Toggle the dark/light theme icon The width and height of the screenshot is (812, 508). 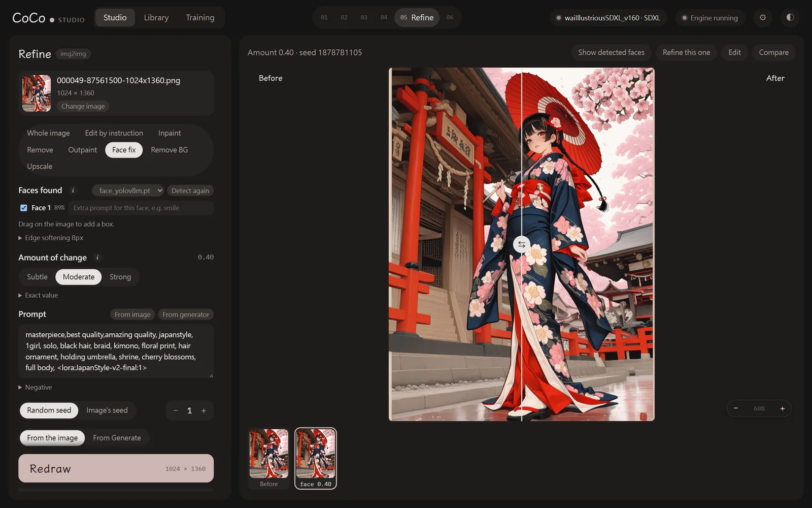[x=790, y=17]
